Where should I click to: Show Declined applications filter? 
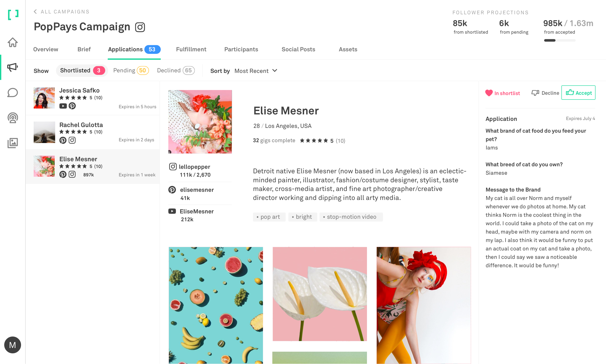coord(176,70)
